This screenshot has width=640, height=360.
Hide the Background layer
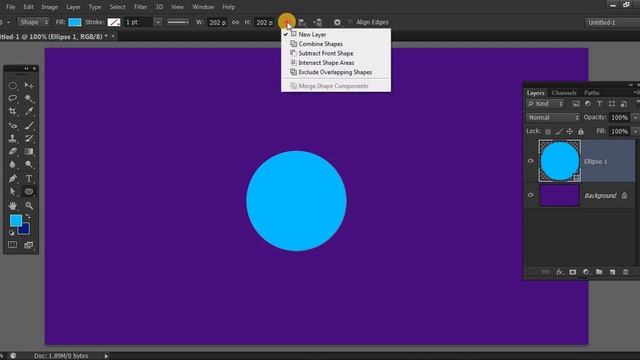(x=531, y=195)
